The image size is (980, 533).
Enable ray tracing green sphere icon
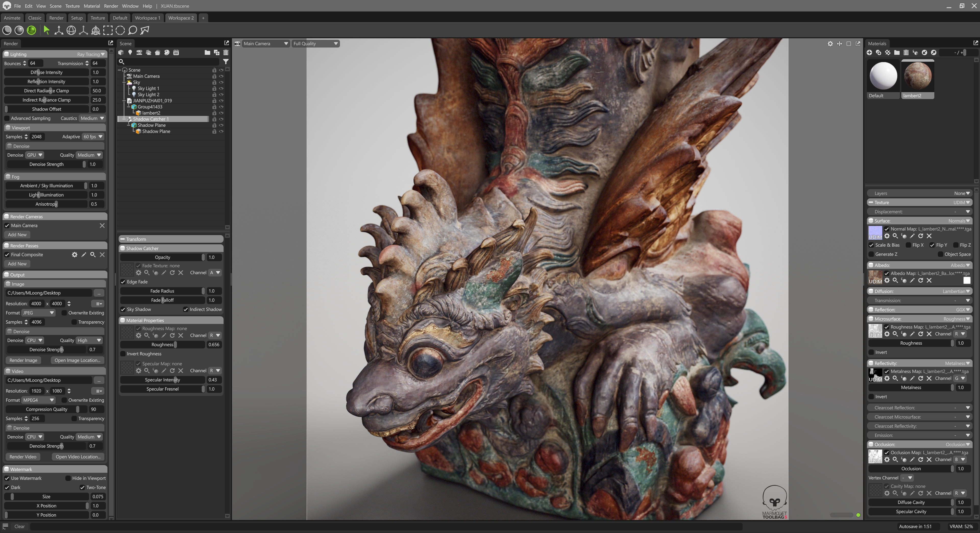(32, 30)
